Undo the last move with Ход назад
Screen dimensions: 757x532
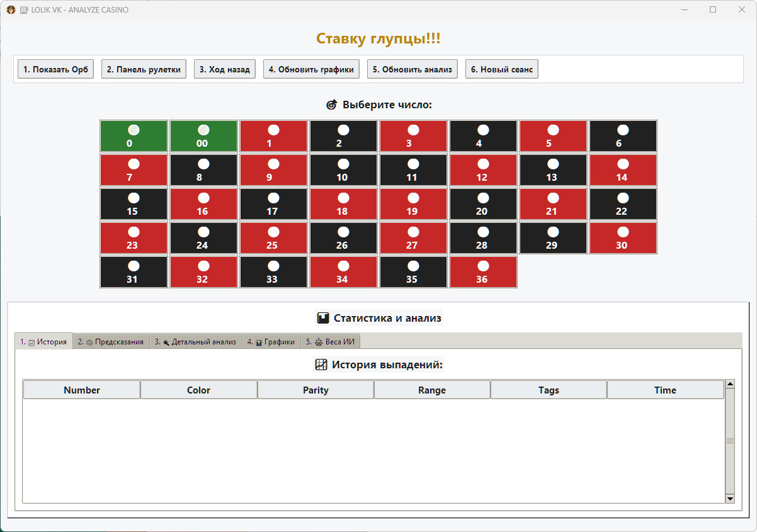(x=225, y=69)
